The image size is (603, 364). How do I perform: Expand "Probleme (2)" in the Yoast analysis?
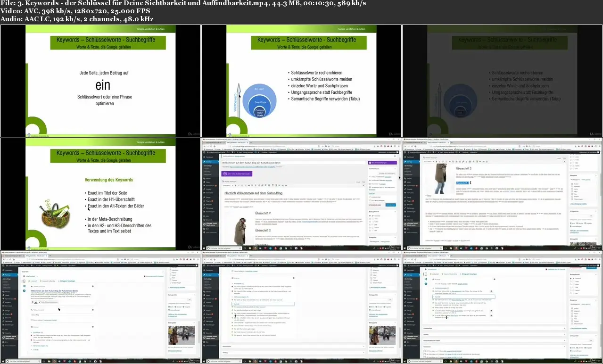pyautogui.click(x=37, y=332)
